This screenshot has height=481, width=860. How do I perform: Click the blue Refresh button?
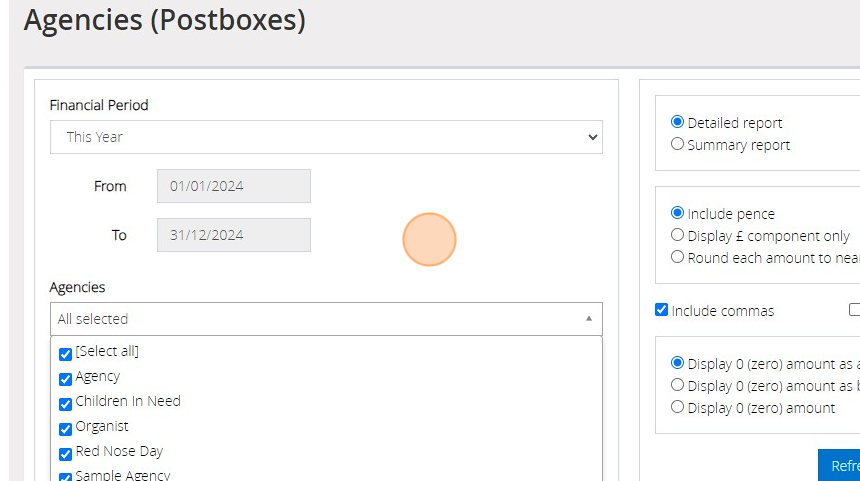pyautogui.click(x=839, y=466)
